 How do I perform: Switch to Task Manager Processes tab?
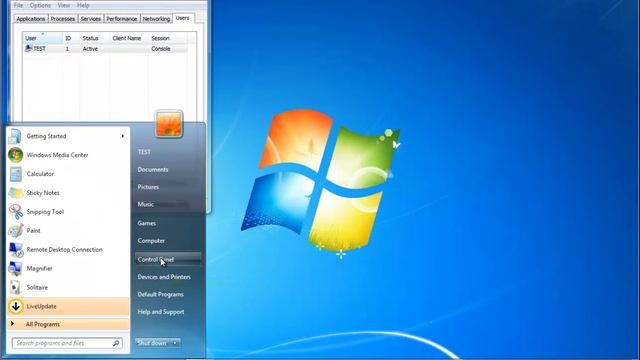pyautogui.click(x=63, y=19)
